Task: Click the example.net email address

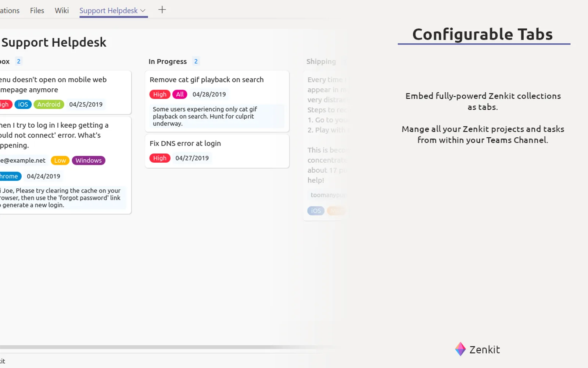Action: (x=23, y=160)
